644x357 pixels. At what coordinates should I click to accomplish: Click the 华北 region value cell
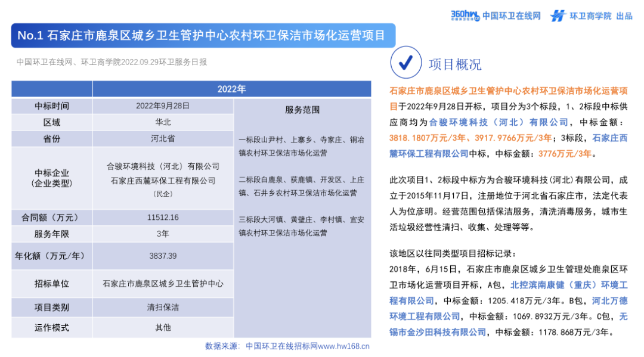(x=163, y=122)
